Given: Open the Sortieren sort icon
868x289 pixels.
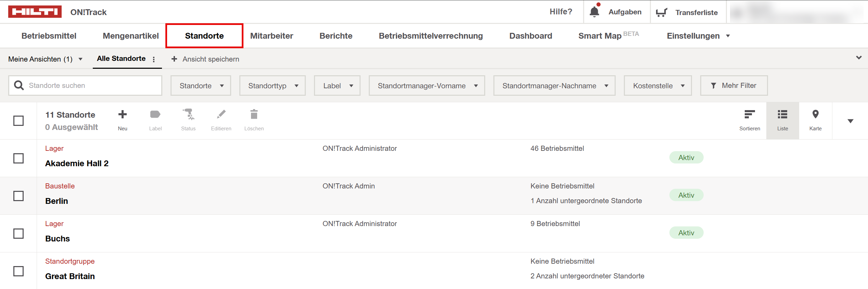Looking at the screenshot, I should click(750, 115).
